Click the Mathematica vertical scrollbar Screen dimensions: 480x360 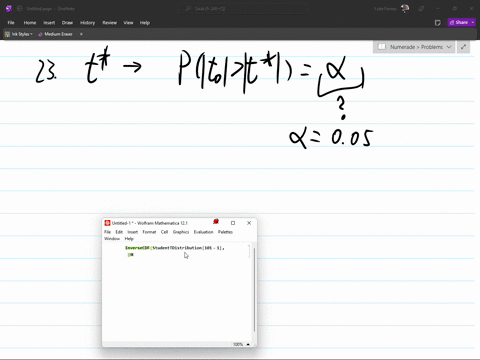pyautogui.click(x=254, y=289)
